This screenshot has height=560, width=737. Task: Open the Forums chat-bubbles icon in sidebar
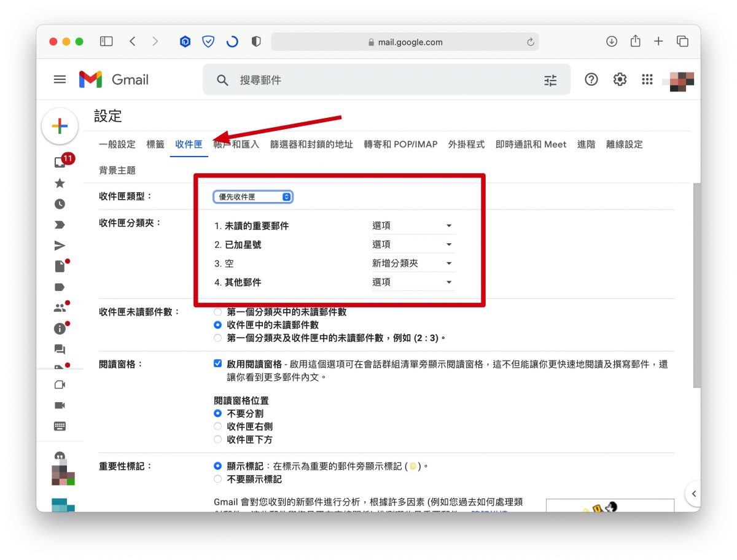tap(60, 349)
